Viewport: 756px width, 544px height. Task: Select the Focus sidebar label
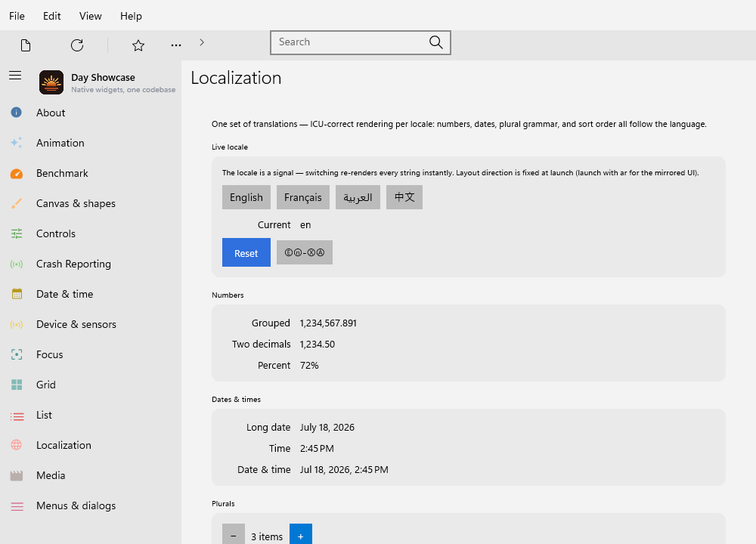tap(50, 354)
